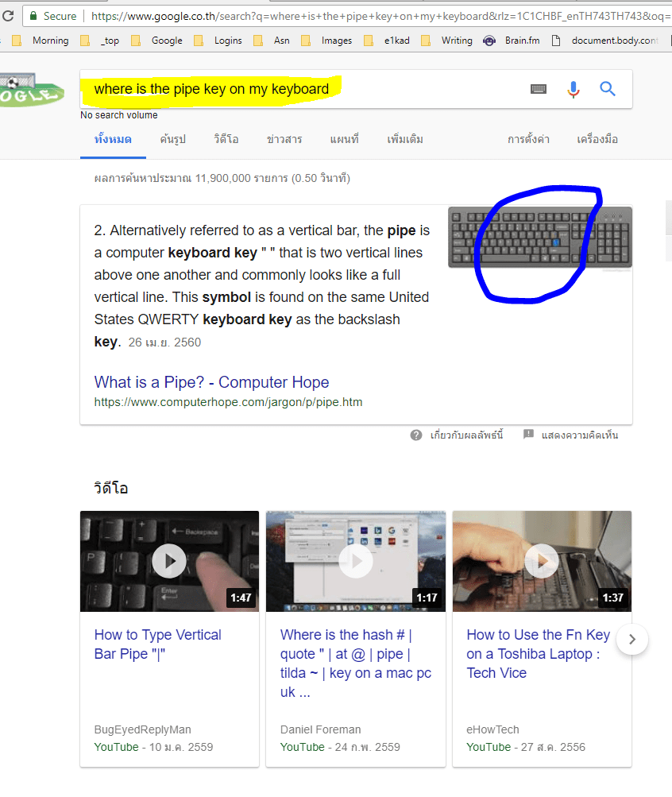Open the _top bookmarks folder
Screen dimensions: 672x797
101,41
